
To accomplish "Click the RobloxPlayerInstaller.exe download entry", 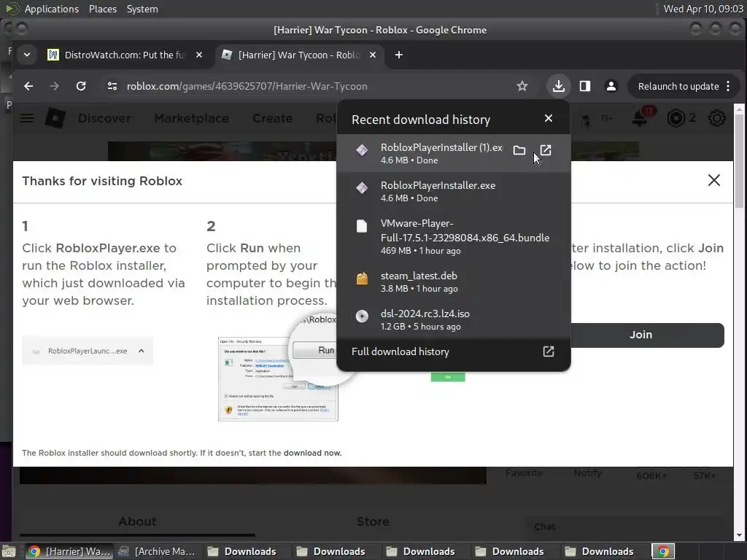I will pyautogui.click(x=454, y=191).
